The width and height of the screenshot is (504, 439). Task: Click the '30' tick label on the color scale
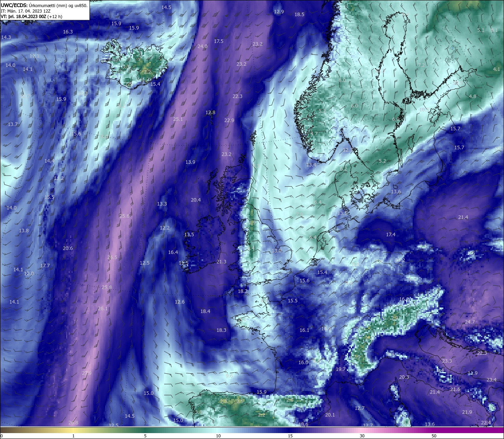point(362,436)
